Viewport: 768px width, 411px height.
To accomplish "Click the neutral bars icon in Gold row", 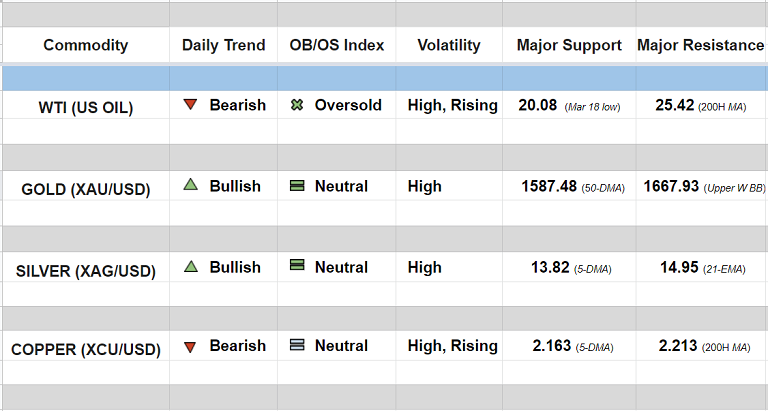I will pyautogui.click(x=296, y=186).
